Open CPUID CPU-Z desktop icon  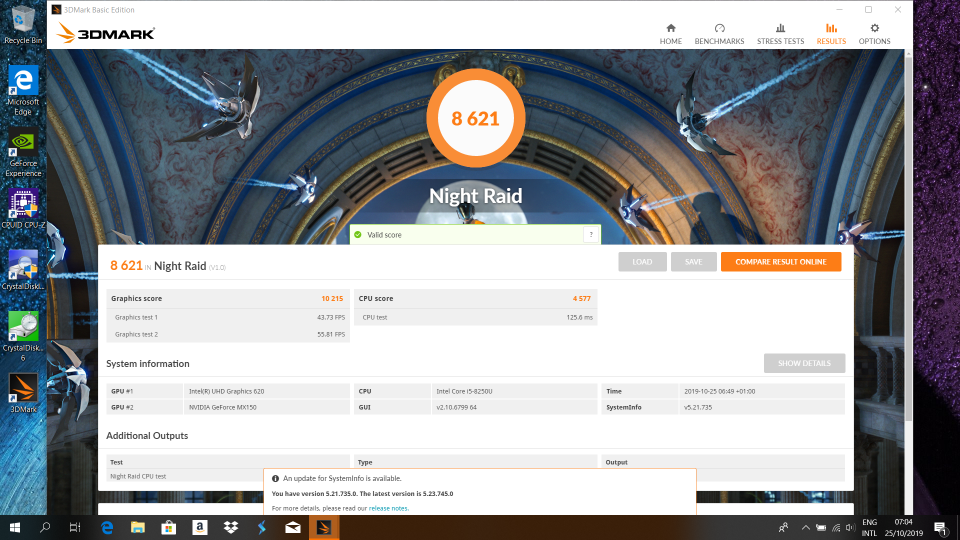click(22, 208)
